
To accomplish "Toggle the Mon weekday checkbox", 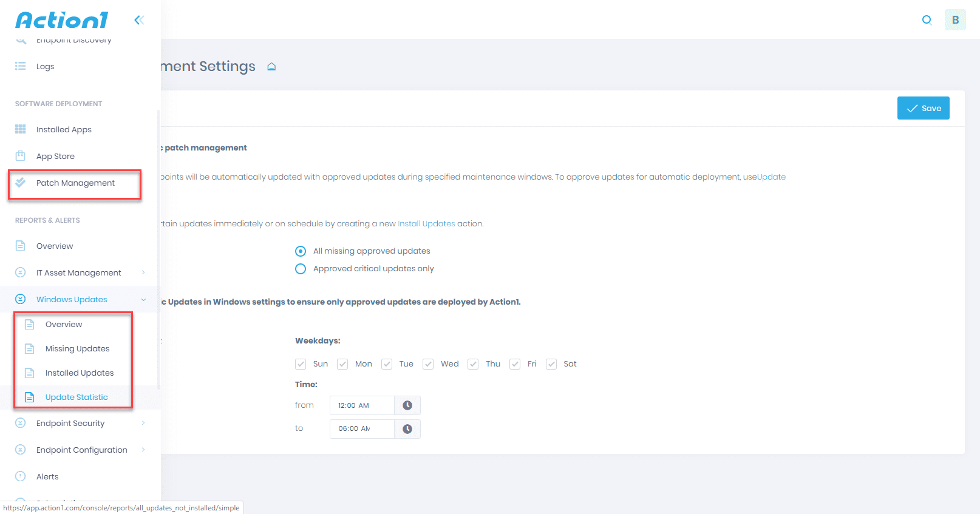I will (x=342, y=364).
